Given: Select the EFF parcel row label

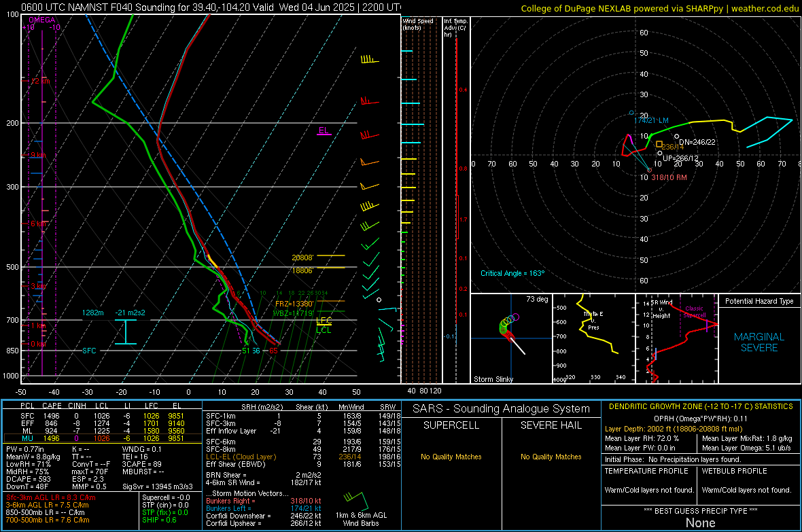Looking at the screenshot, I should [27, 423].
